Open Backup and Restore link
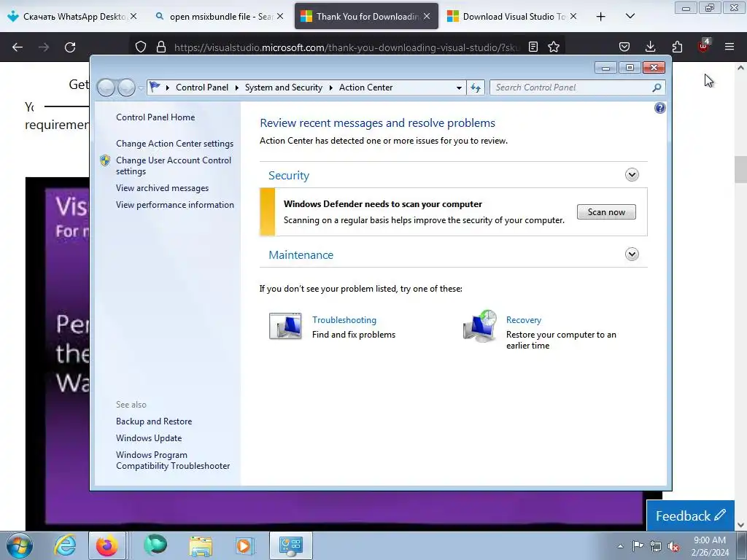The image size is (747, 560). [154, 421]
